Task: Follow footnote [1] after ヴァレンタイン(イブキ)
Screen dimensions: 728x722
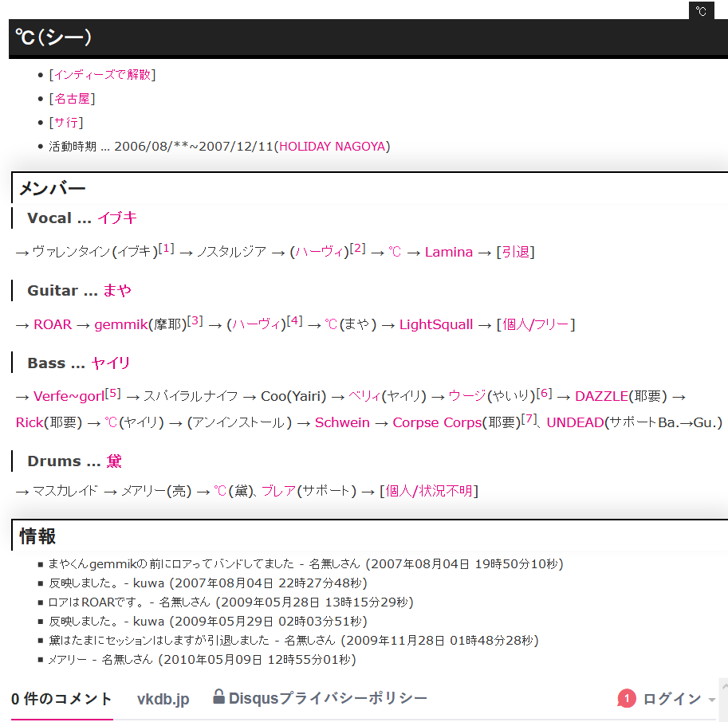Action: point(166,249)
